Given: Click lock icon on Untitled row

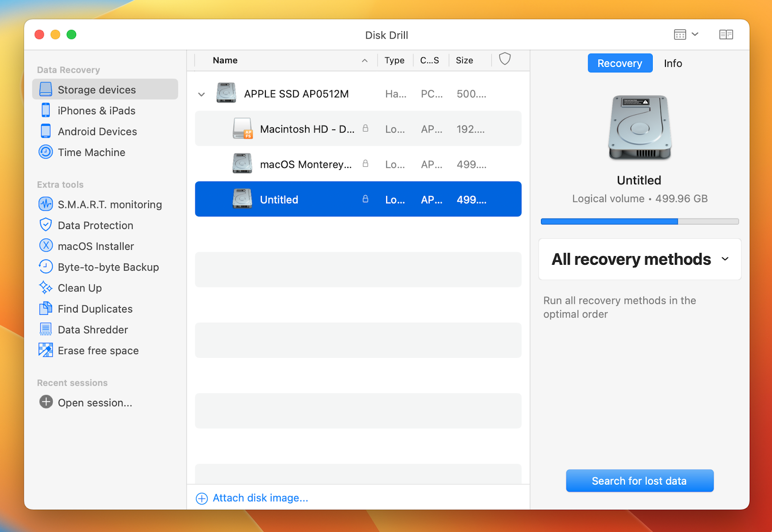Looking at the screenshot, I should click(366, 199).
